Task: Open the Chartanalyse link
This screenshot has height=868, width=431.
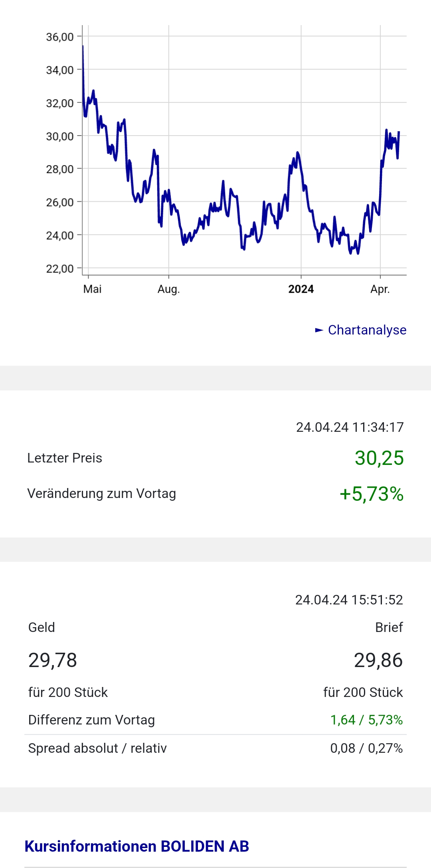Action: click(367, 330)
